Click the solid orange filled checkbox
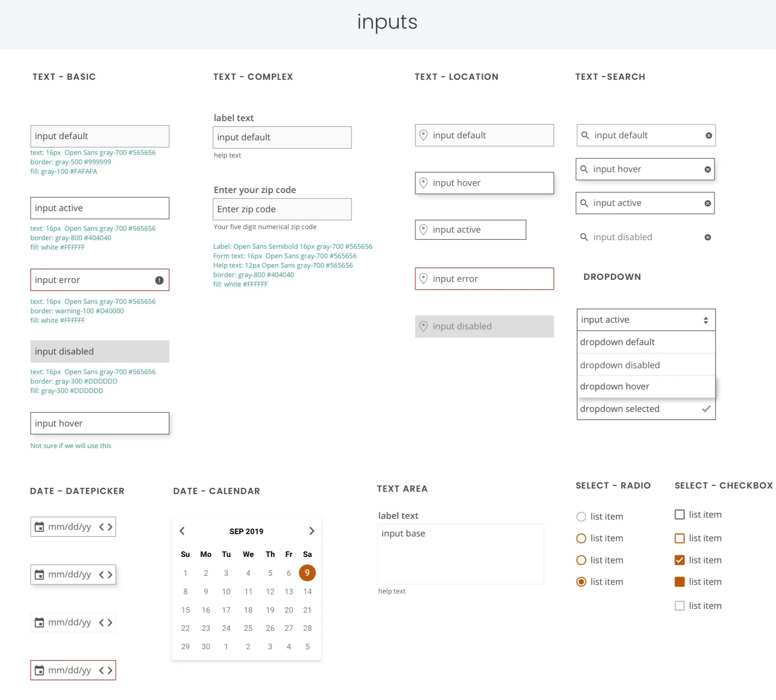776x700 pixels. click(x=679, y=582)
